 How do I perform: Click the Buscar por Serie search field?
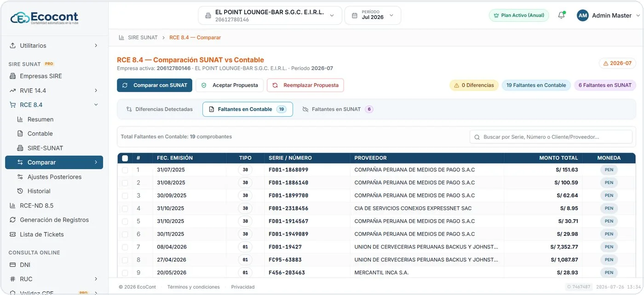click(x=551, y=137)
